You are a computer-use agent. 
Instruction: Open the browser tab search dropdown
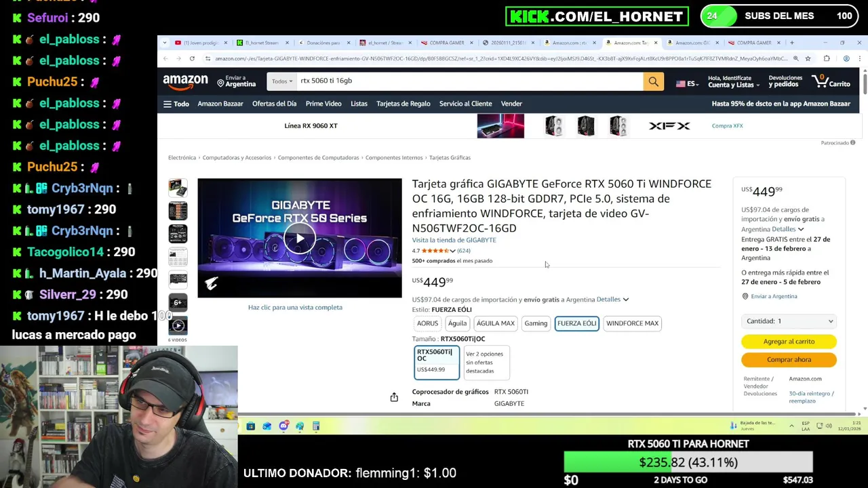[165, 43]
